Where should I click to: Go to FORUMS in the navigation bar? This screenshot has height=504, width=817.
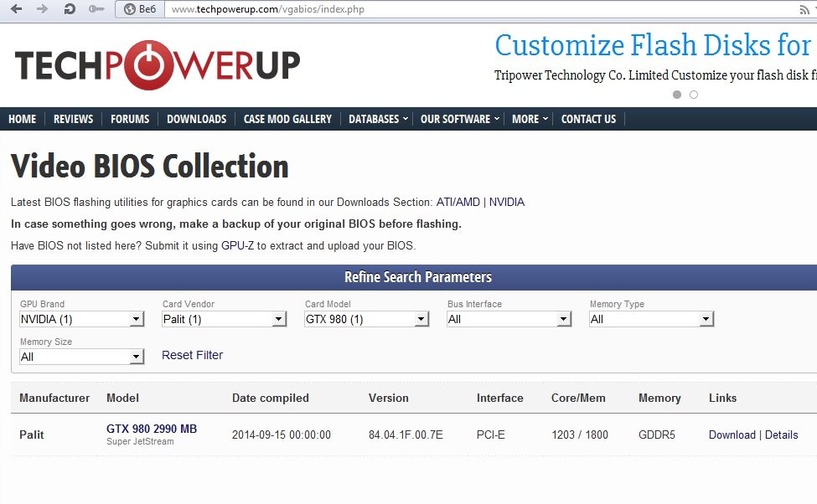click(130, 119)
